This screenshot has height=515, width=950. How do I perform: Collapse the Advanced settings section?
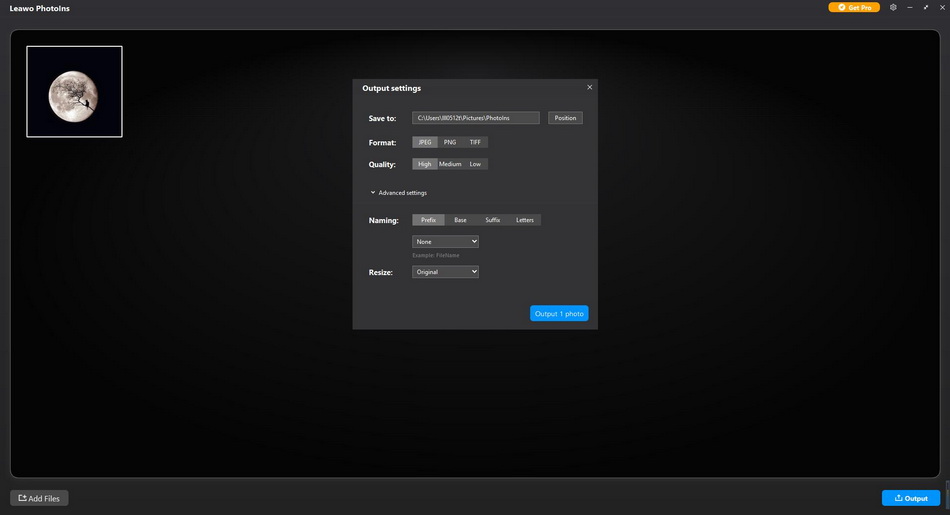[x=399, y=192]
